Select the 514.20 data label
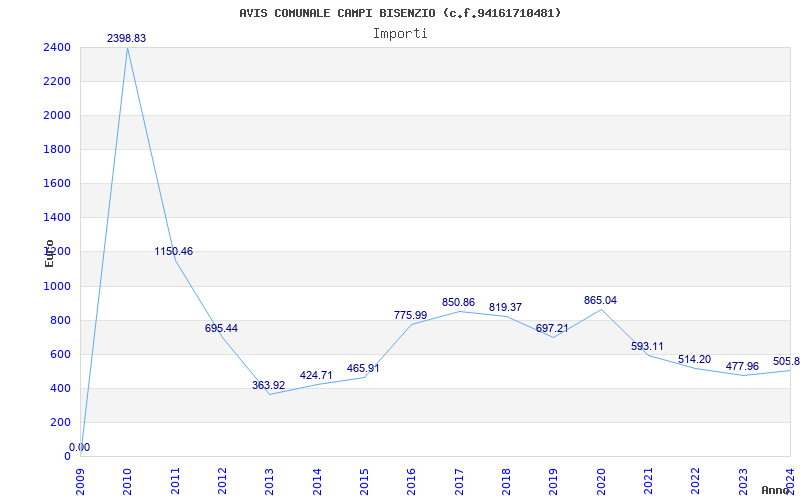The width and height of the screenshot is (800, 500). [694, 360]
